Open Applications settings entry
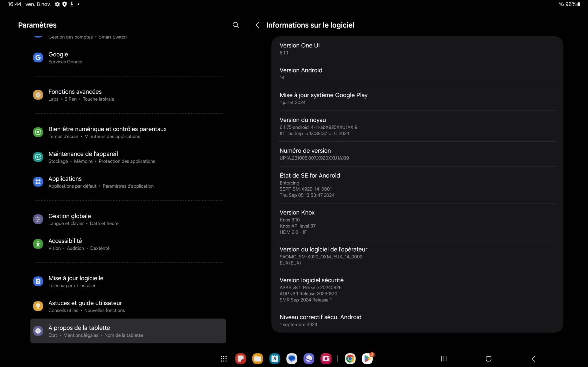The height and width of the screenshot is (367, 588). (128, 182)
